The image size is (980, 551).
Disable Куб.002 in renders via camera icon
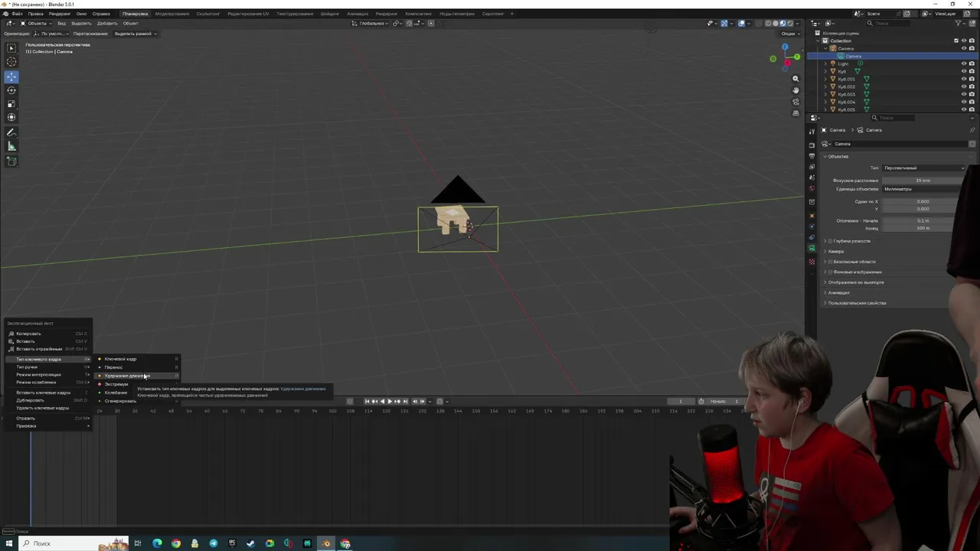tap(972, 86)
